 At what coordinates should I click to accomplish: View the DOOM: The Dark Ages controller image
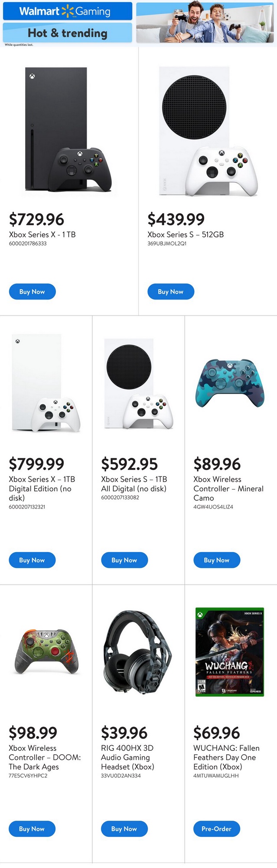[x=46, y=651]
